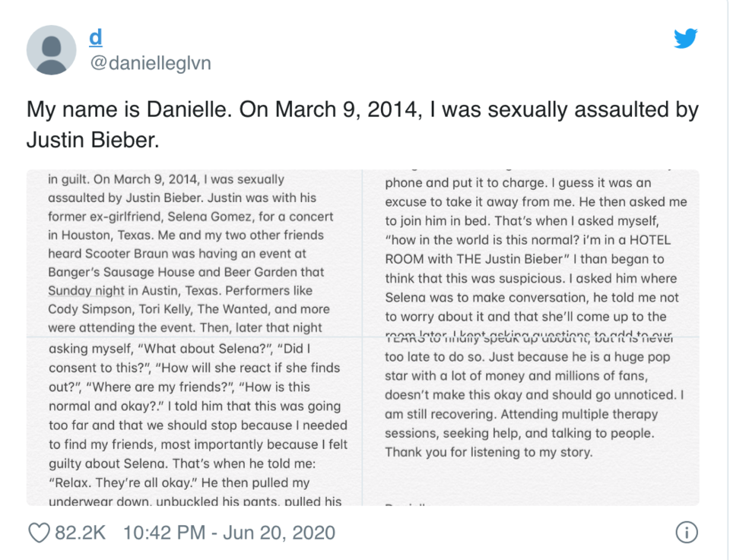Screen dimensions: 730x560
Task: Open image starting "asking myself, What about Selena"
Action: click(x=194, y=422)
